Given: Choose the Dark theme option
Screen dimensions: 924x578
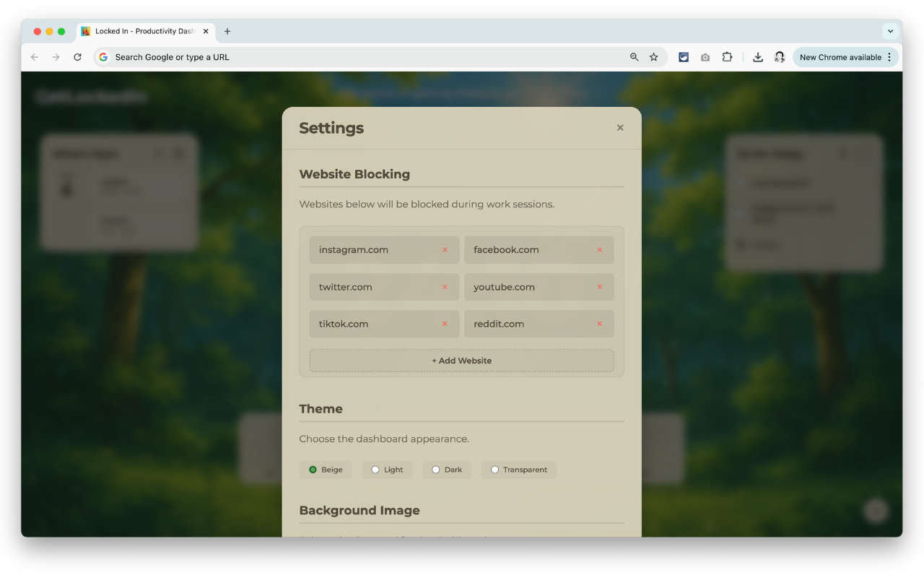Looking at the screenshot, I should (x=447, y=470).
